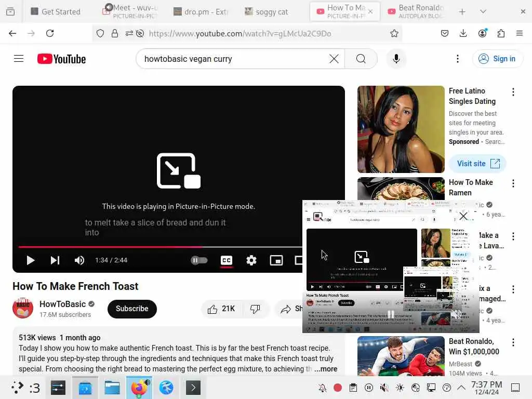The width and height of the screenshot is (532, 399).
Task: Mute the YouTube player volume
Action: tap(79, 260)
